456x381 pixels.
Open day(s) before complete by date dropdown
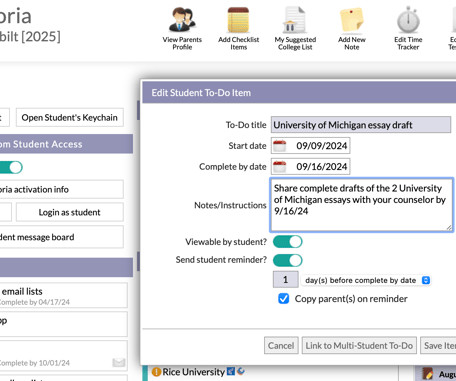(366, 280)
